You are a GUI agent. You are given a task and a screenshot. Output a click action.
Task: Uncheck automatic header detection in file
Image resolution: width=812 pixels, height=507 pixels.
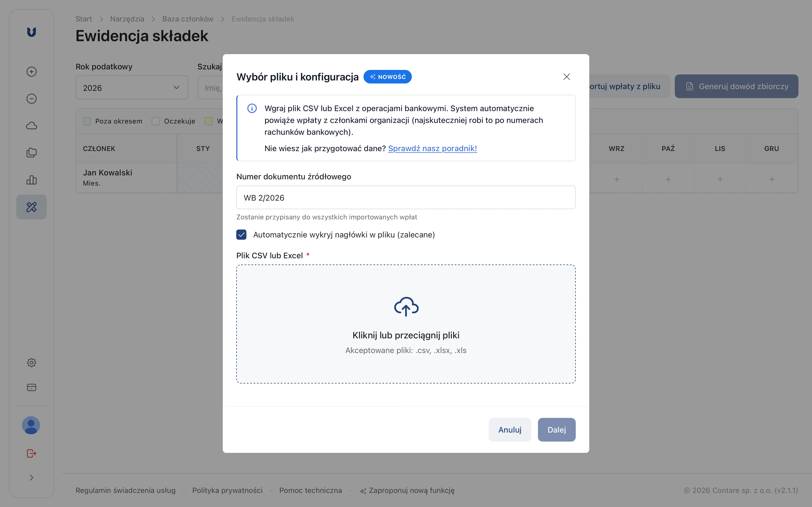pyautogui.click(x=242, y=235)
